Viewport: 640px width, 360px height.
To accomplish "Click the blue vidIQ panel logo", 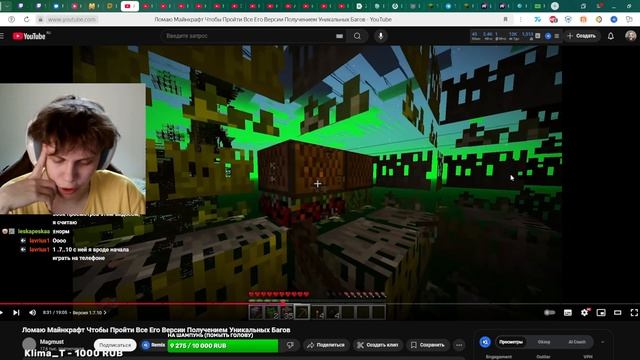I will click(485, 342).
